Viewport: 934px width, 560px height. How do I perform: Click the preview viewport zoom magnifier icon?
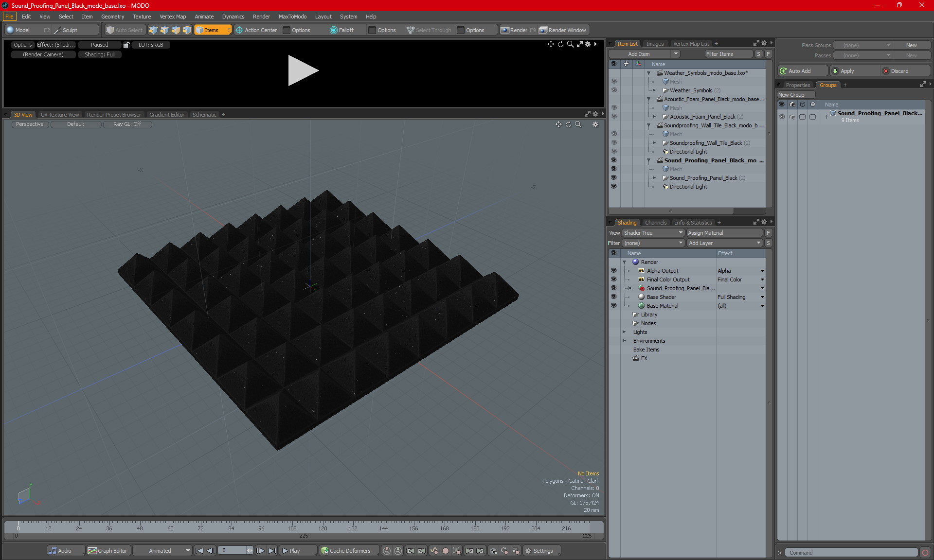(570, 44)
